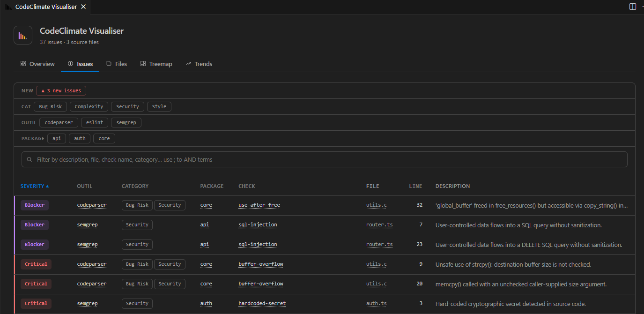The height and width of the screenshot is (314, 644).
Task: Sort by the OUTIL column header
Action: pos(85,186)
